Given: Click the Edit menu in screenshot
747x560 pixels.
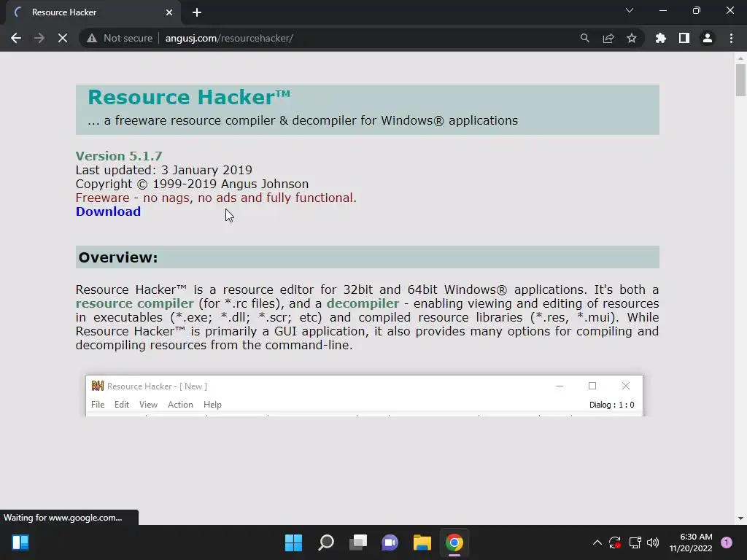Looking at the screenshot, I should pos(122,404).
